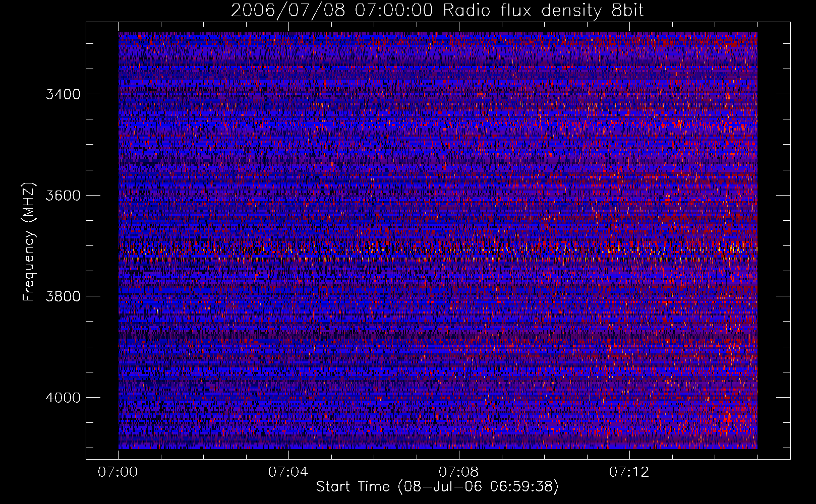
Task: Click the 3400 frequency tick label
Action: tap(63, 94)
